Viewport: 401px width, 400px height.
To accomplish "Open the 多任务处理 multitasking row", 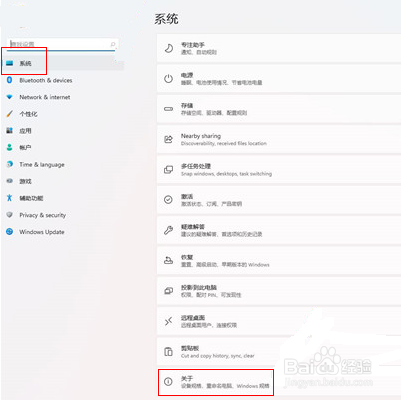I will pyautogui.click(x=279, y=170).
